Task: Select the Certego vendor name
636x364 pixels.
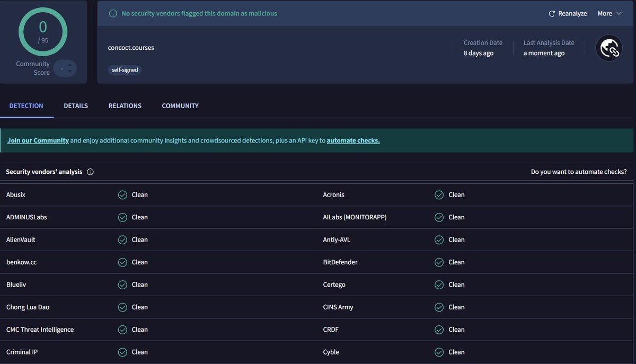Action: [x=334, y=285]
